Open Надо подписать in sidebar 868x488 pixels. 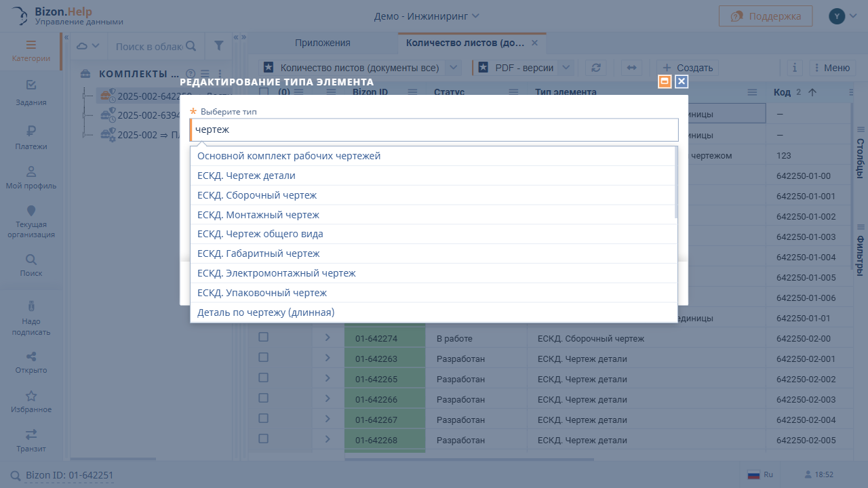pyautogui.click(x=31, y=317)
